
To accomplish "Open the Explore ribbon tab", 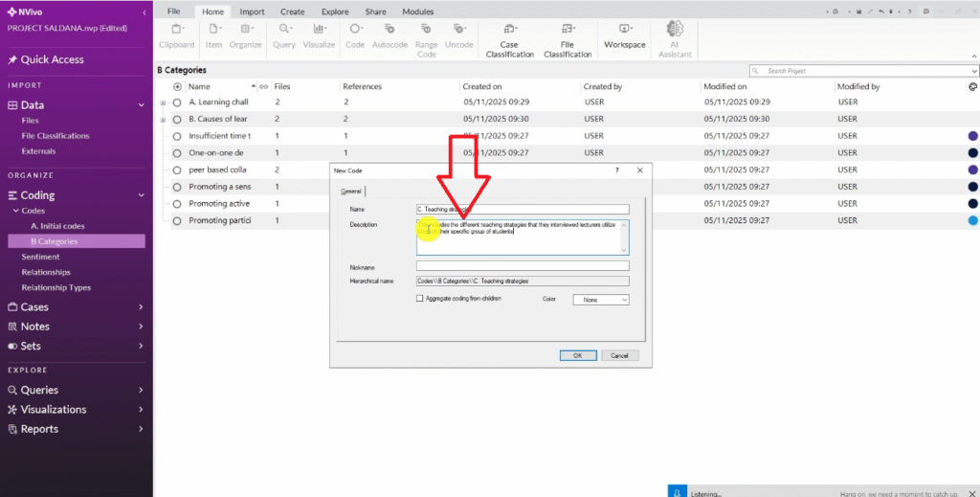I will (335, 11).
